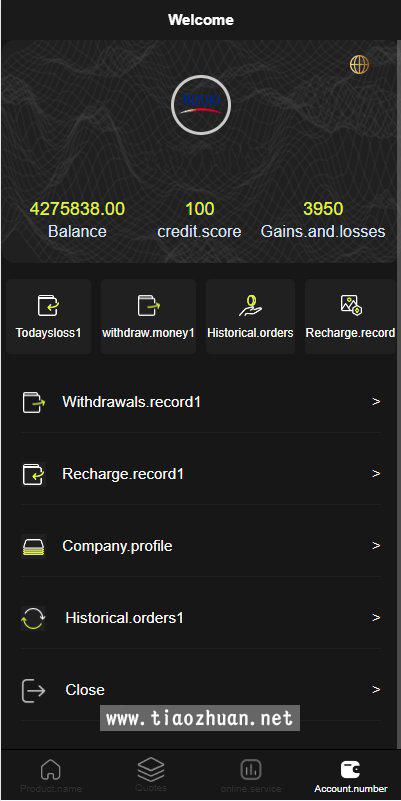Image resolution: width=401 pixels, height=801 pixels.
Task: Click the Withdrawals.record1 wallet icon
Action: click(x=34, y=402)
